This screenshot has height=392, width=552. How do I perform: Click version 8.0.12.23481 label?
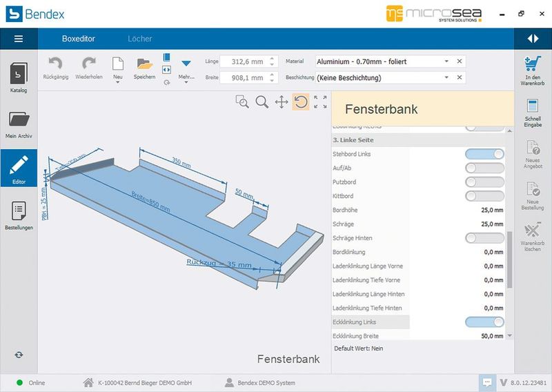point(529,383)
